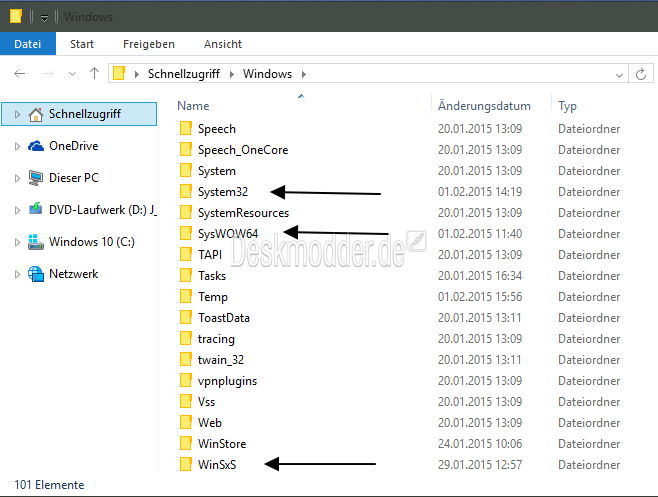Click Windows in the address bar

[267, 74]
